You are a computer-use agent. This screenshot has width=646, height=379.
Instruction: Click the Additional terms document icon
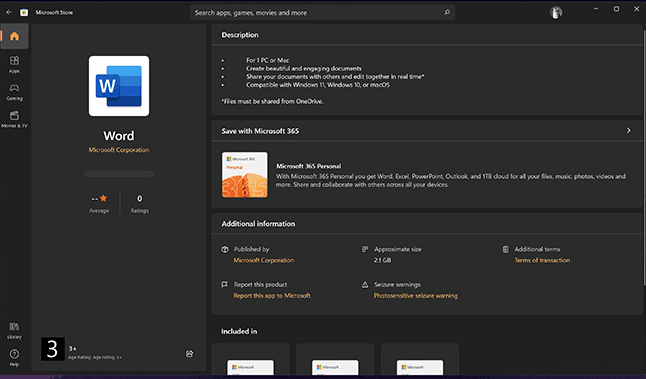click(506, 249)
